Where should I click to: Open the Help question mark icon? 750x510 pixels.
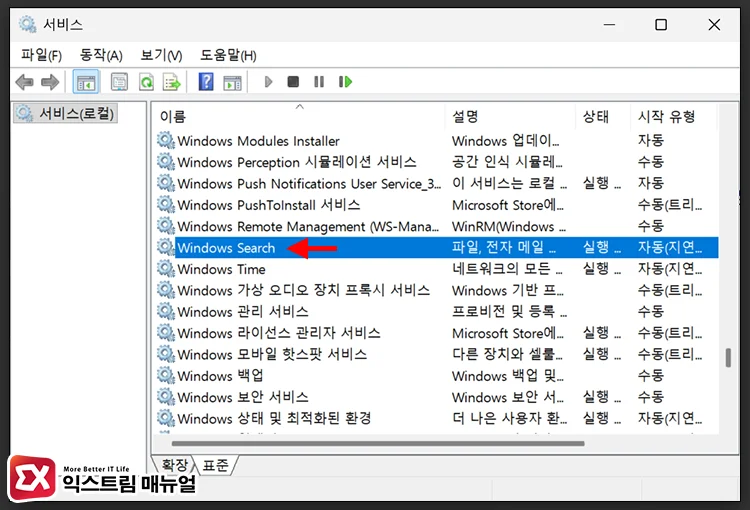206,82
